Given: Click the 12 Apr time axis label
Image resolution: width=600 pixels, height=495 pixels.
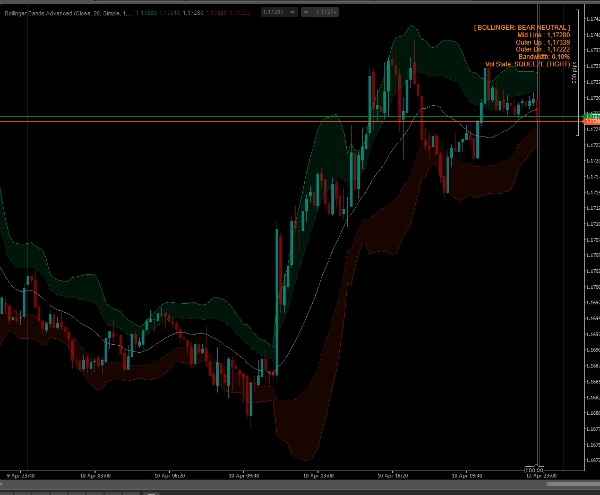Looking at the screenshot, I should click(541, 476).
